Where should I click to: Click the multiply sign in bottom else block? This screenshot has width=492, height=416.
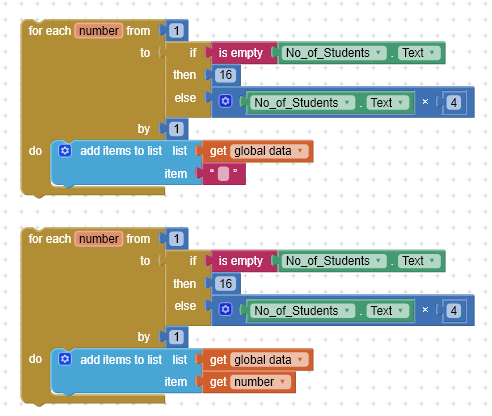tap(425, 310)
